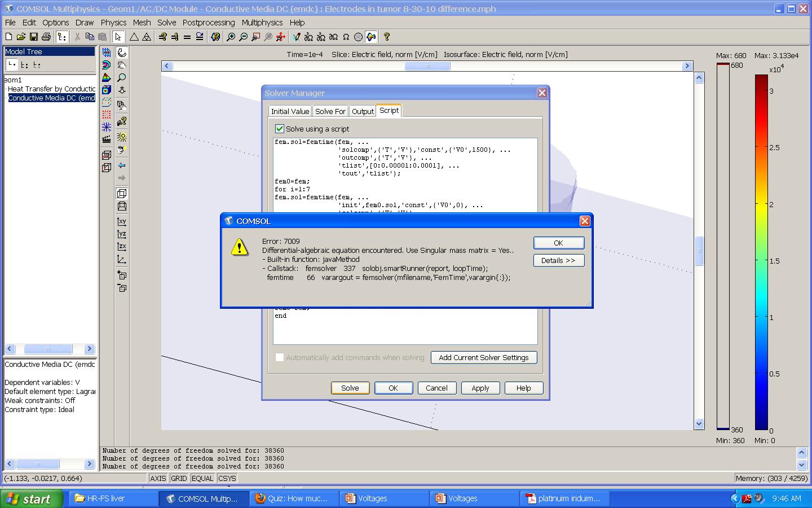Save the model with floppy icon
This screenshot has height=508, width=812.
click(33, 37)
